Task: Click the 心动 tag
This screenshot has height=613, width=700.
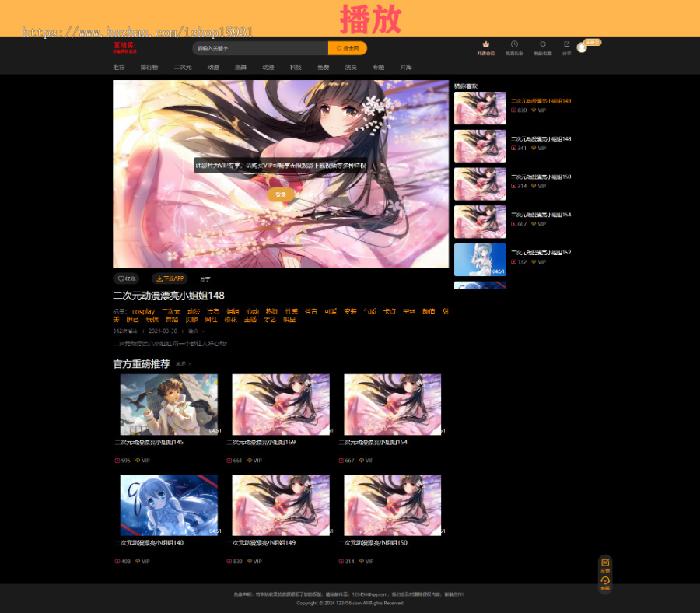Action: pyautogui.click(x=253, y=312)
